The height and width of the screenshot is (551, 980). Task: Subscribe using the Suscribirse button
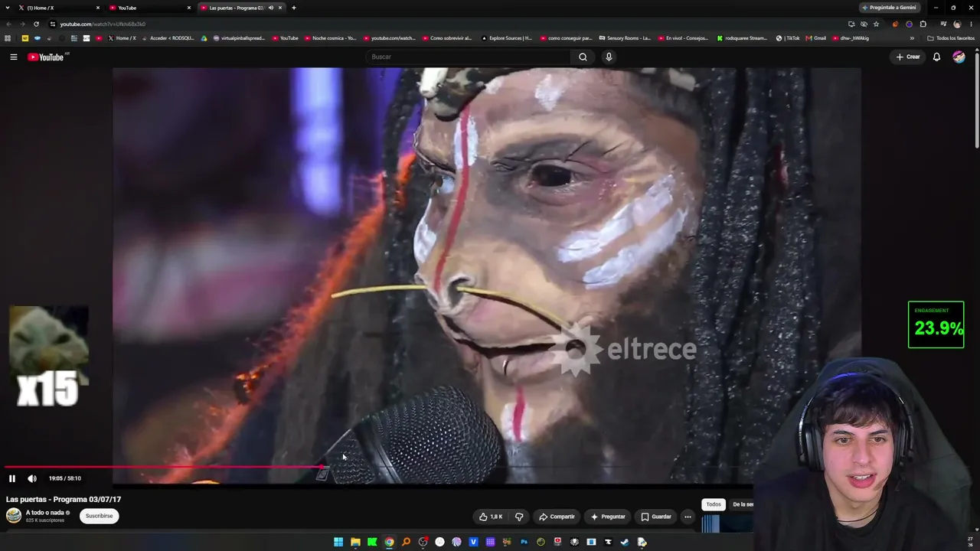(x=99, y=516)
